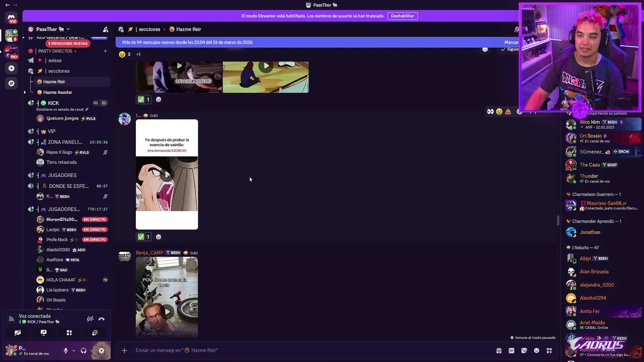The image size is (644, 362).
Task: Add reaction next to vainilla video checkmark
Action: coord(158,237)
